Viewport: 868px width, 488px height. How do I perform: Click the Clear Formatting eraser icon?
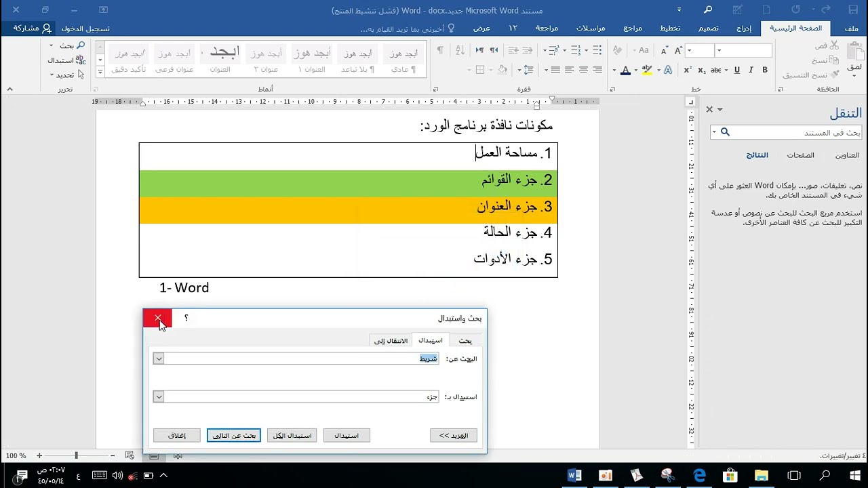616,51
